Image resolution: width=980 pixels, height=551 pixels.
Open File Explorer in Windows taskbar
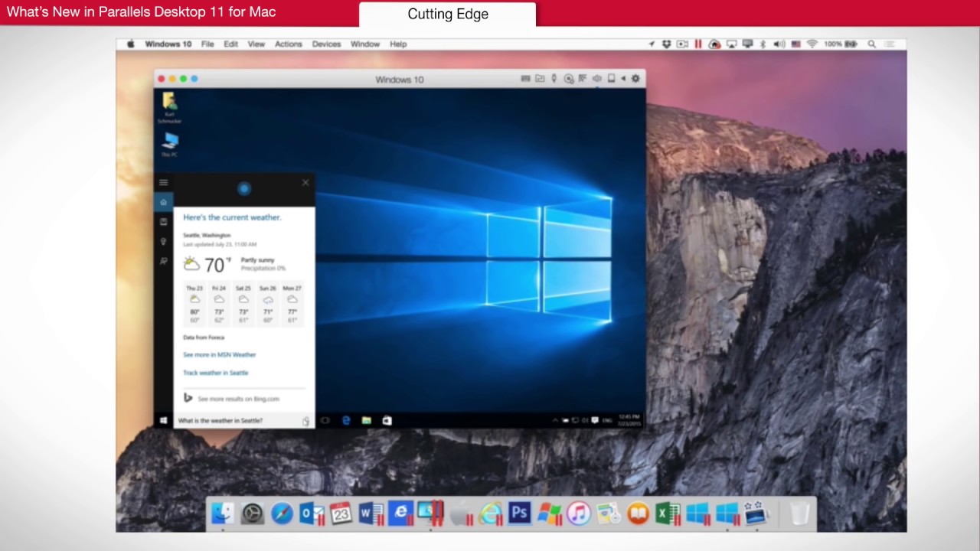point(367,421)
